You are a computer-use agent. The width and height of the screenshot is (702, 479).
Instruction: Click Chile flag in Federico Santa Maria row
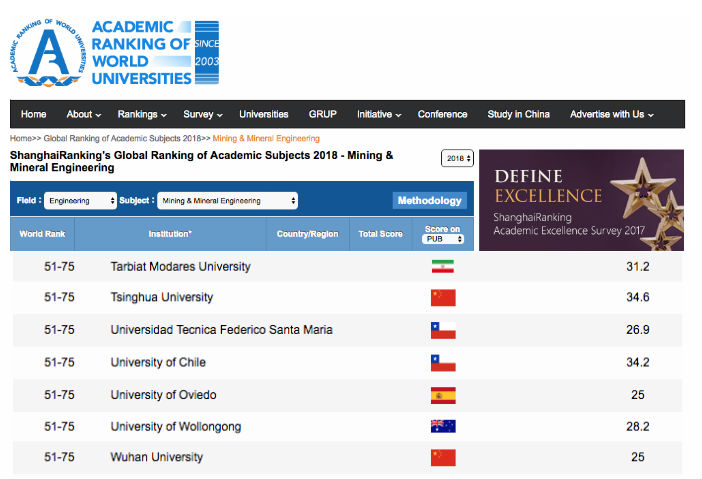(443, 330)
